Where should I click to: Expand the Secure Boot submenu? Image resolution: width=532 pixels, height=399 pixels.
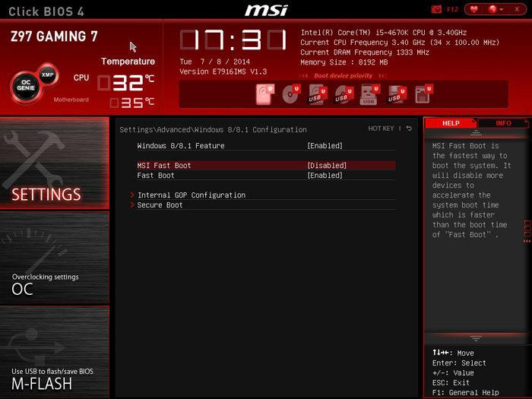tap(160, 205)
